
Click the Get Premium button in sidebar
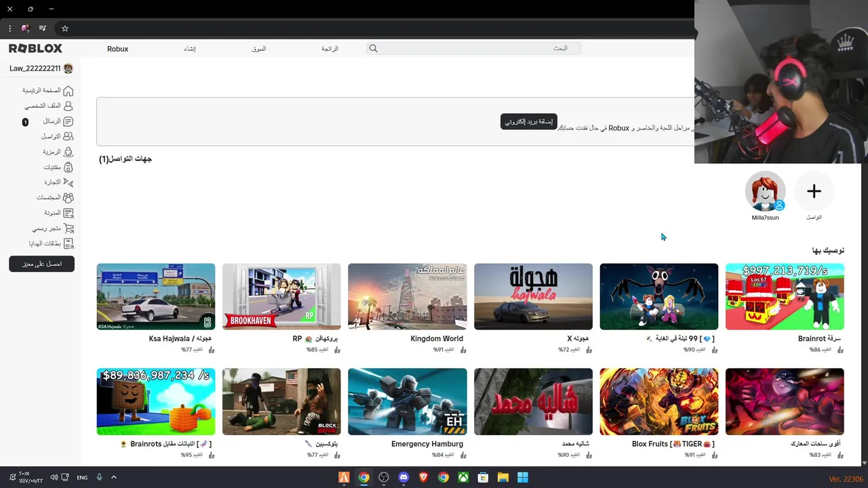pos(41,264)
